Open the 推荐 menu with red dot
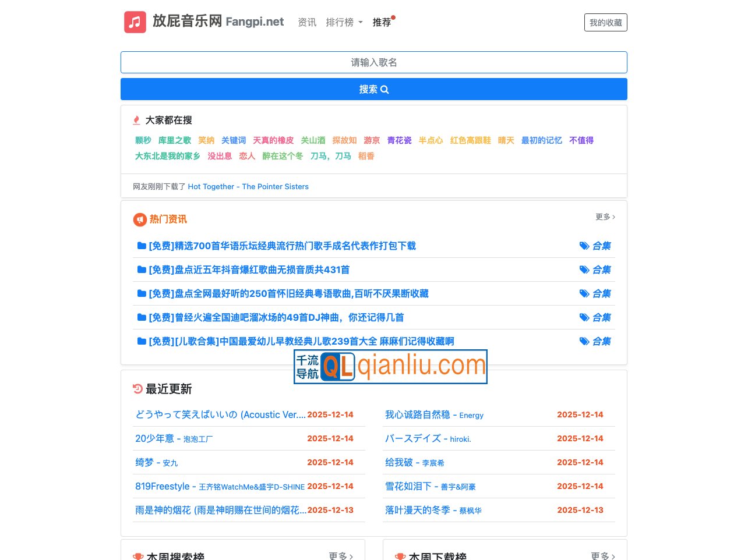The width and height of the screenshot is (748, 560). 382,22
